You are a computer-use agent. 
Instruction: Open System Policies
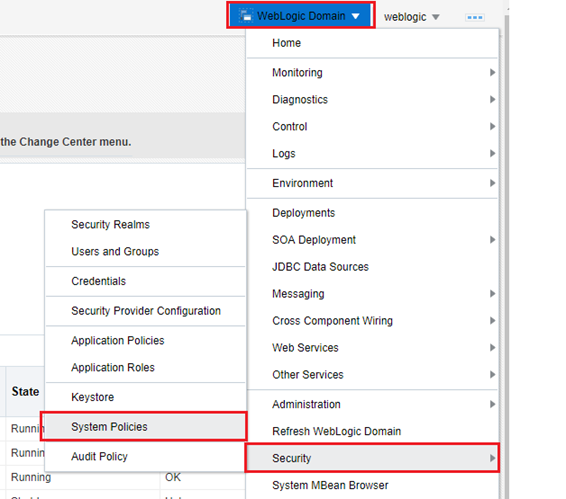[x=144, y=426]
